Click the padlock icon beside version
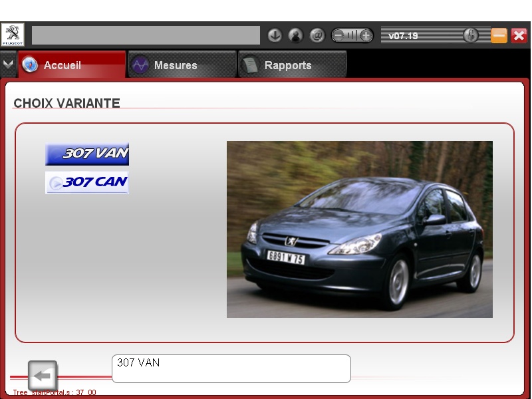 471,35
